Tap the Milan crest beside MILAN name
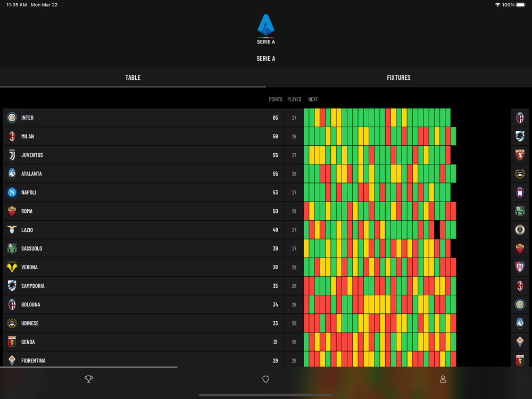The image size is (532, 399). coord(12,136)
